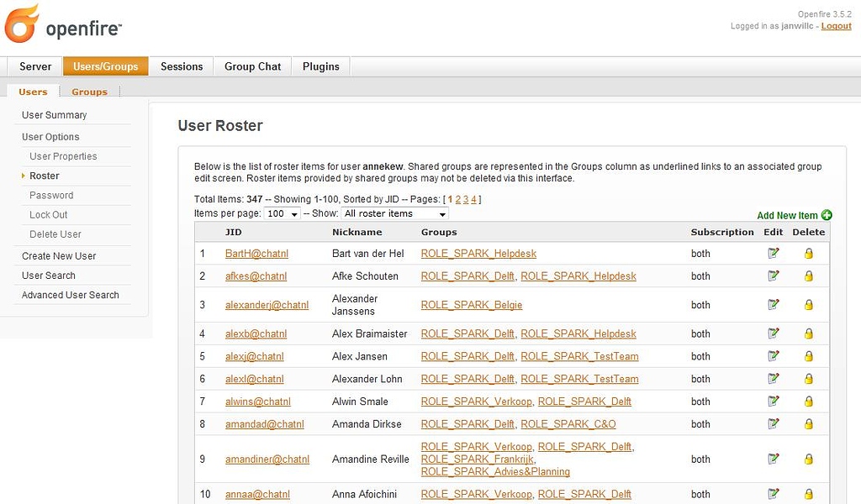Open the ROLE_SPARK_Belgie group link

471,305
